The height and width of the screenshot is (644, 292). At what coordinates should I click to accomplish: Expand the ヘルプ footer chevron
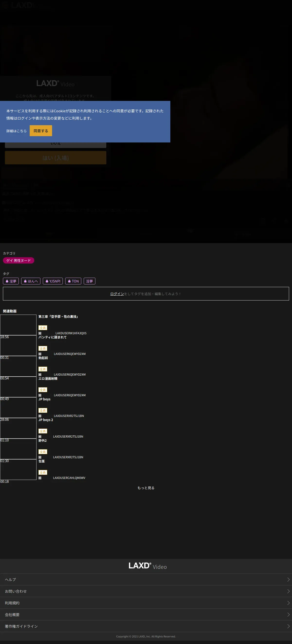click(x=288, y=580)
